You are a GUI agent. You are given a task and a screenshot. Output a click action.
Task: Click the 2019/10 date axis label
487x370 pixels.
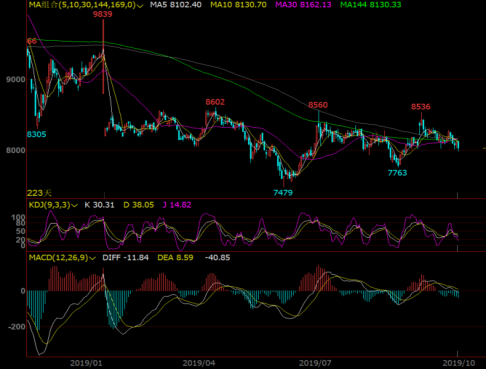[459, 363]
